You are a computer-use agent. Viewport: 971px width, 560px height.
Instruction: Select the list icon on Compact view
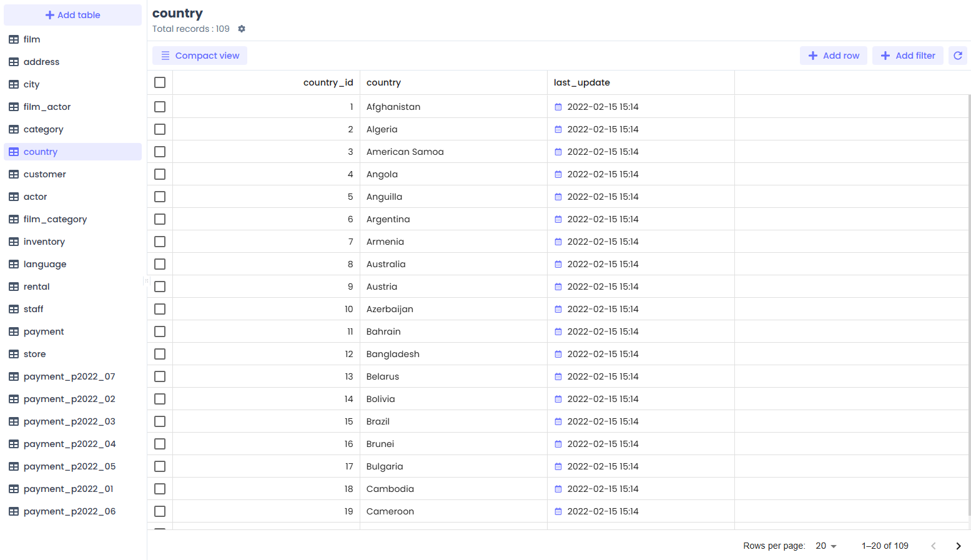click(165, 56)
